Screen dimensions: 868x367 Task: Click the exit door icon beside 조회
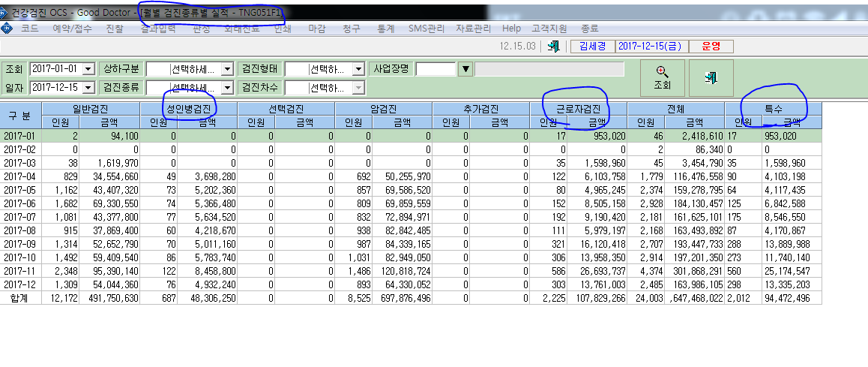(711, 78)
